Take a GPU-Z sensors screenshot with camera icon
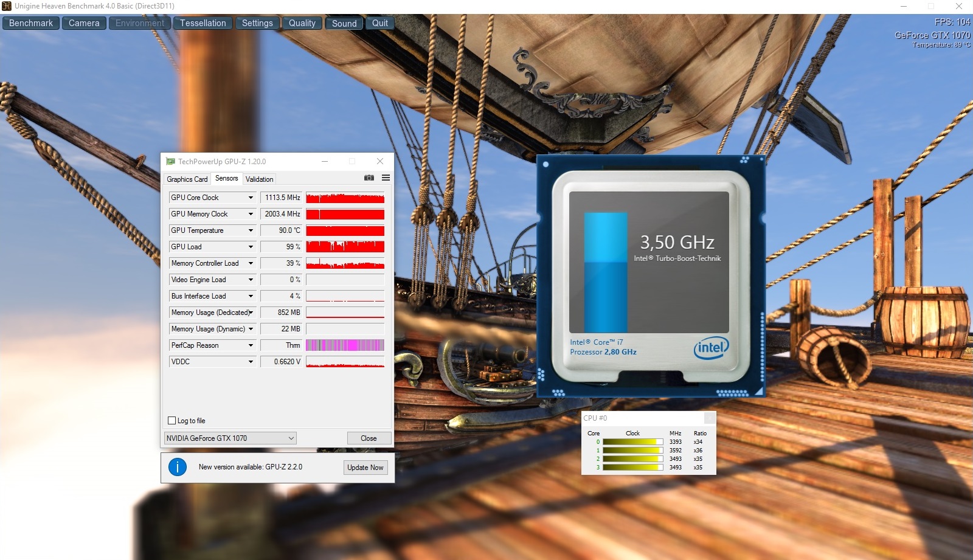 369,178
